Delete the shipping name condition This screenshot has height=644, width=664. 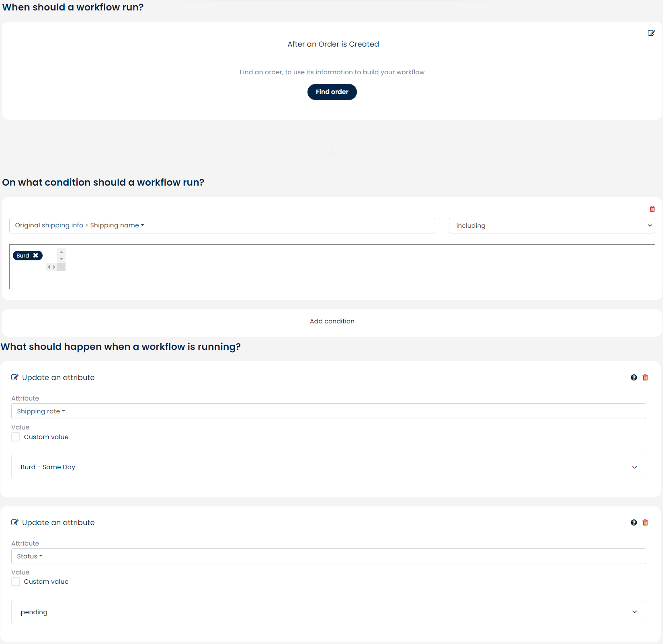pos(652,209)
